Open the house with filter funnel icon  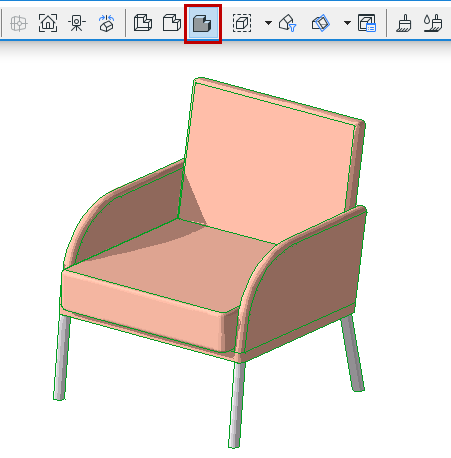pos(287,23)
